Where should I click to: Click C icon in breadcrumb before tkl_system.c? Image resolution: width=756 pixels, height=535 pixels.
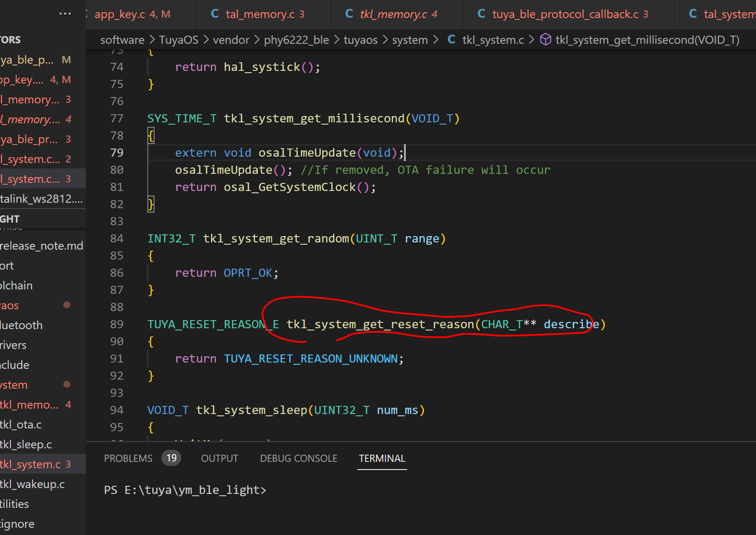[451, 40]
